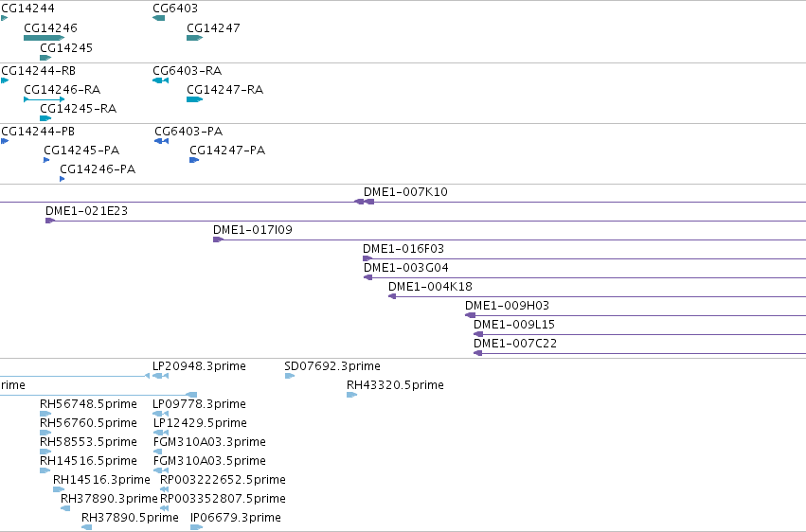Viewport: 806px width, 532px height.
Task: Click the CG14247 gene feature
Action: [x=195, y=38]
